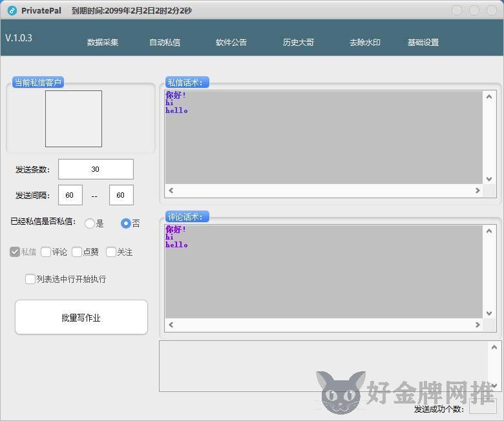The image size is (504, 421).
Task: Click the V.1.0.3 version label
Action: (19, 38)
